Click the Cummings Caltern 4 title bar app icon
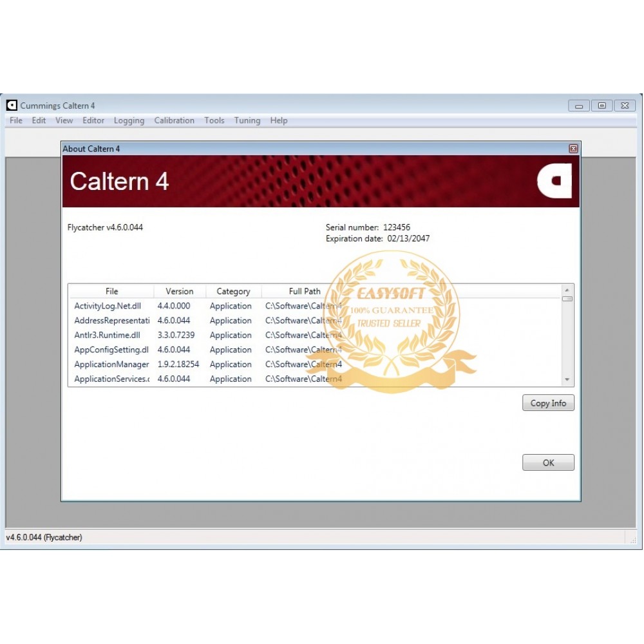Screen dimensions: 644x644 click(12, 106)
